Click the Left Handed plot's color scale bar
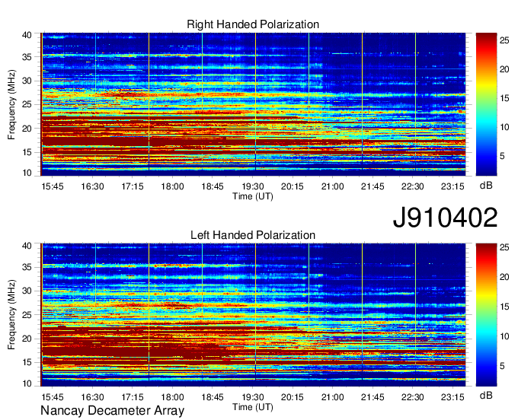Viewport: 518px width, 420px height. click(486, 315)
